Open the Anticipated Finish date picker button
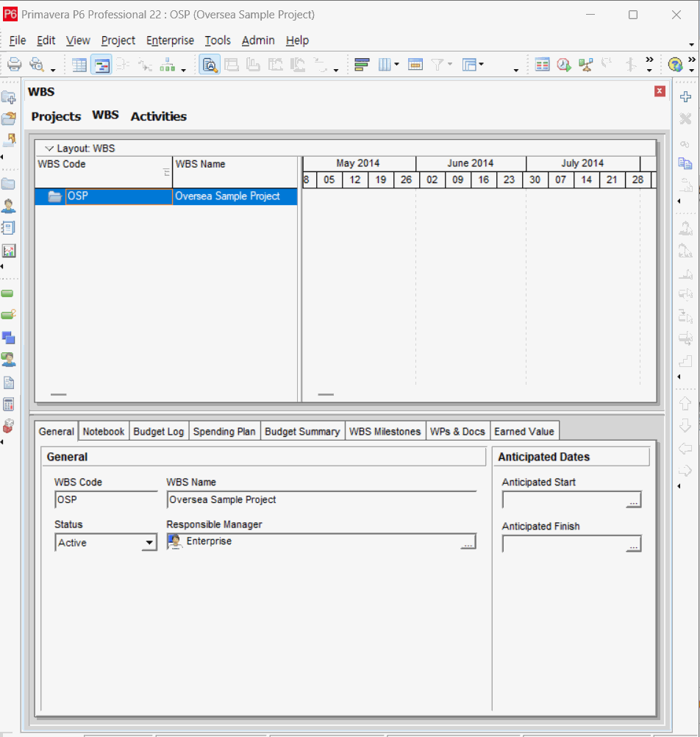Viewport: 700px width, 737px height. tap(633, 545)
